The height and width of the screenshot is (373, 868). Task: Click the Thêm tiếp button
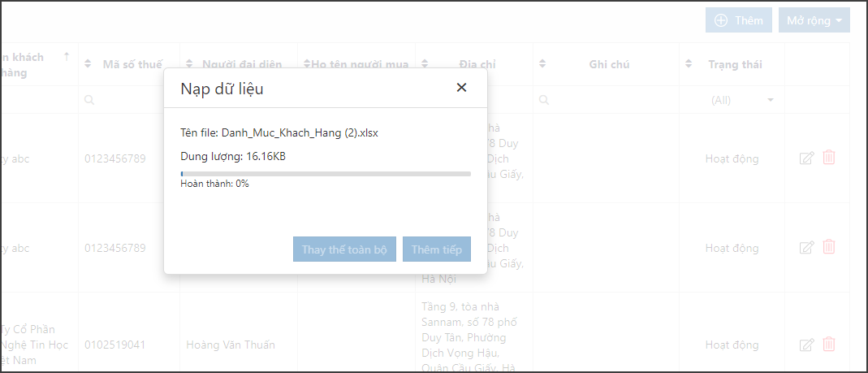437,249
